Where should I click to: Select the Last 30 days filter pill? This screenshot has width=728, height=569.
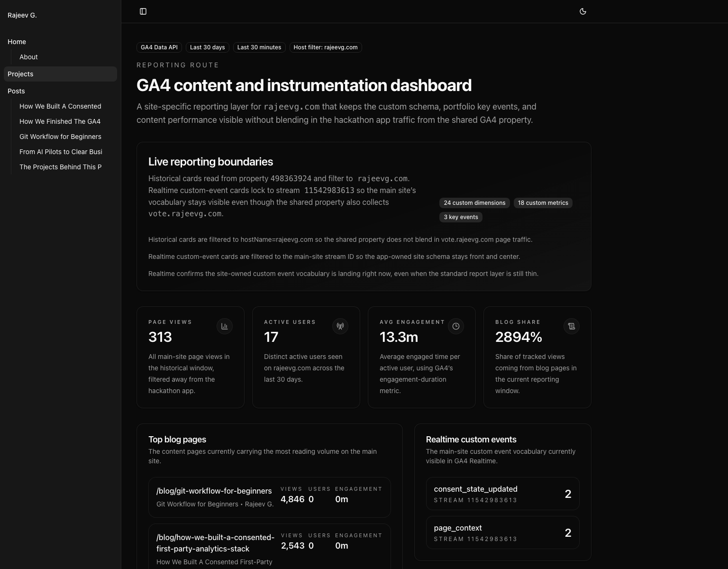207,47
